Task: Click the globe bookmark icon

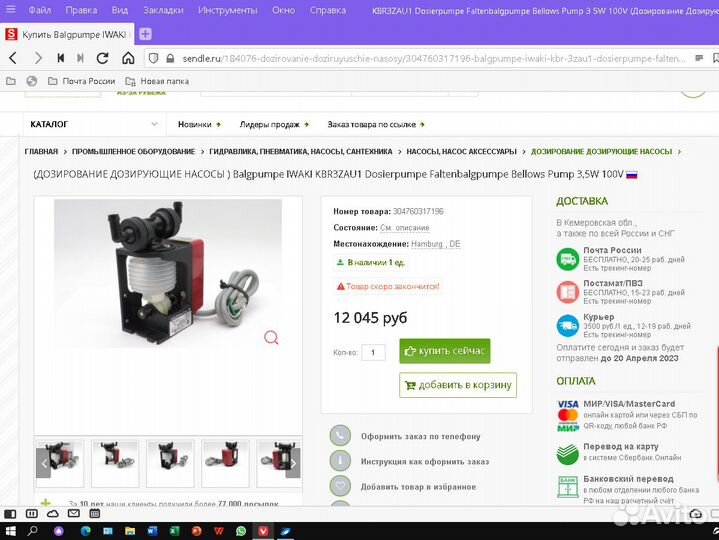Action: (32, 81)
